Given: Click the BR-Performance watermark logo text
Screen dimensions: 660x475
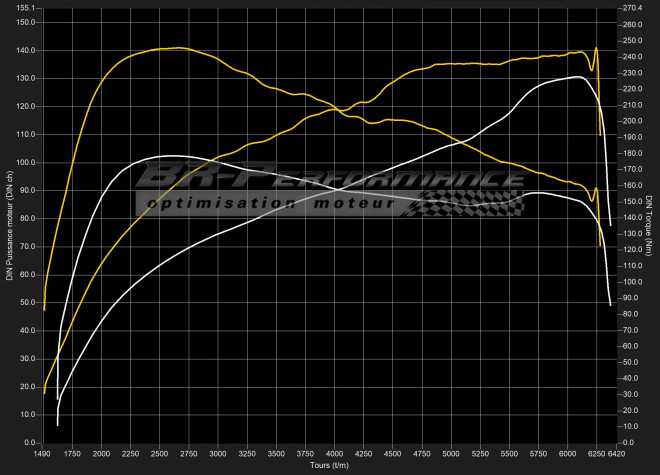Looking at the screenshot, I should 330,178.
